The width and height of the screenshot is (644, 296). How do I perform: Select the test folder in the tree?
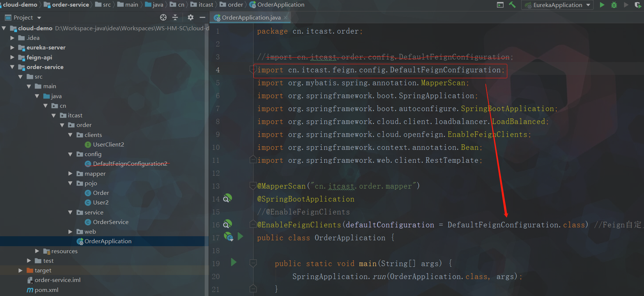pyautogui.click(x=48, y=261)
